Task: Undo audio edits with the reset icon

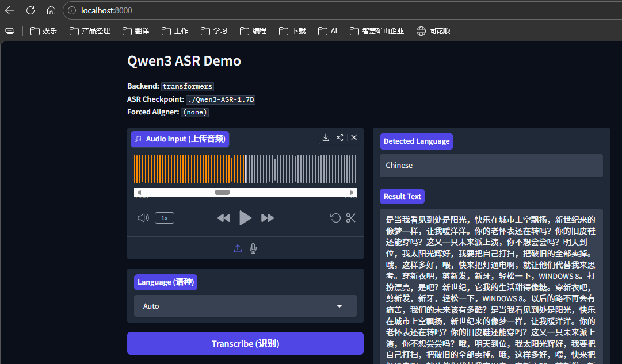Action: pos(335,218)
